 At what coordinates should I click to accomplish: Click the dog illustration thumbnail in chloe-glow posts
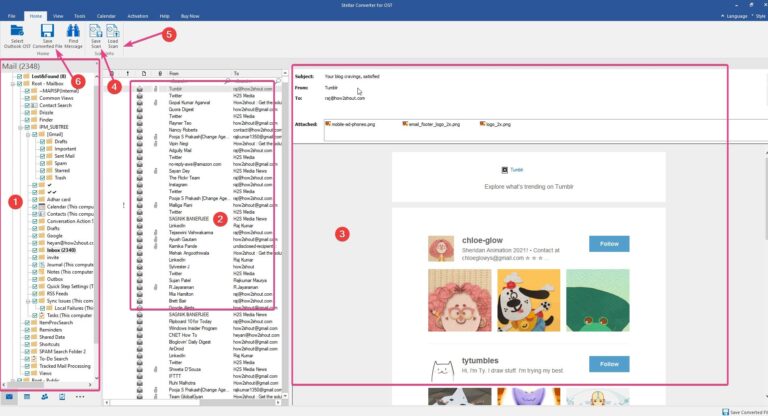pos(528,300)
